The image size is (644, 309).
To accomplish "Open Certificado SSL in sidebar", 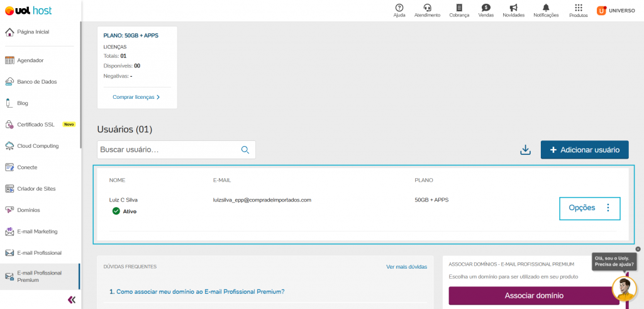I will pyautogui.click(x=30, y=125).
